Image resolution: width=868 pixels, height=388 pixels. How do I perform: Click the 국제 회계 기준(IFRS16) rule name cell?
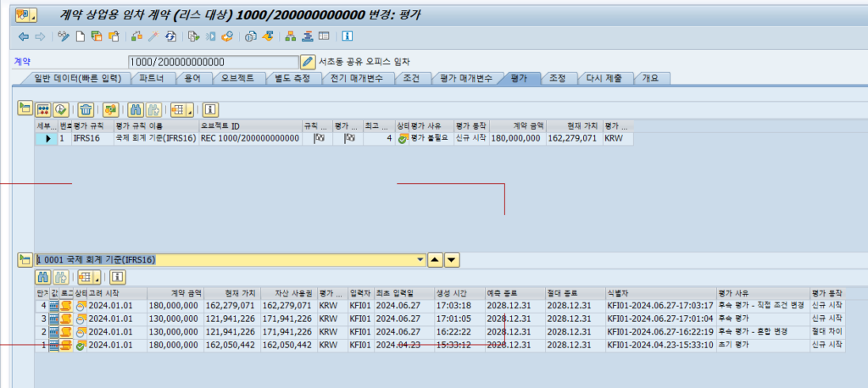point(156,139)
